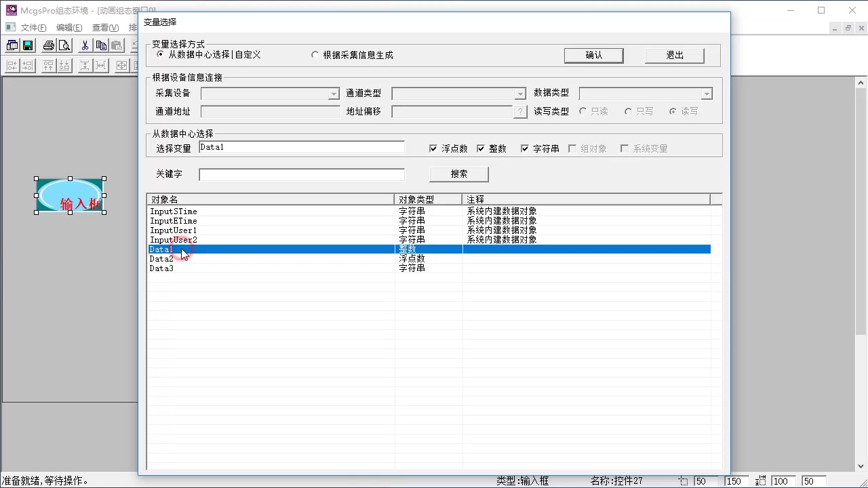Select the Data1 row
Screen dimensions: 868x488
pos(429,249)
